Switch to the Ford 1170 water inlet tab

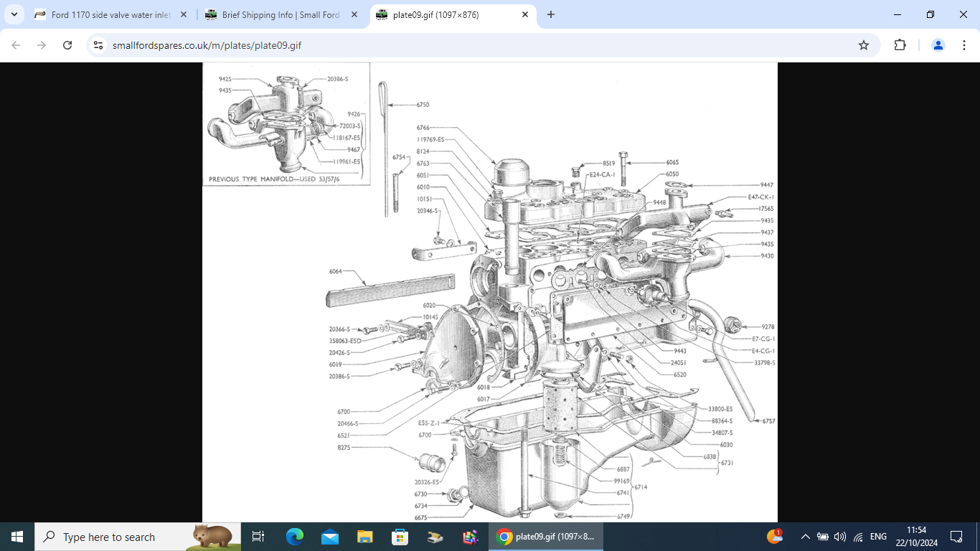[108, 14]
